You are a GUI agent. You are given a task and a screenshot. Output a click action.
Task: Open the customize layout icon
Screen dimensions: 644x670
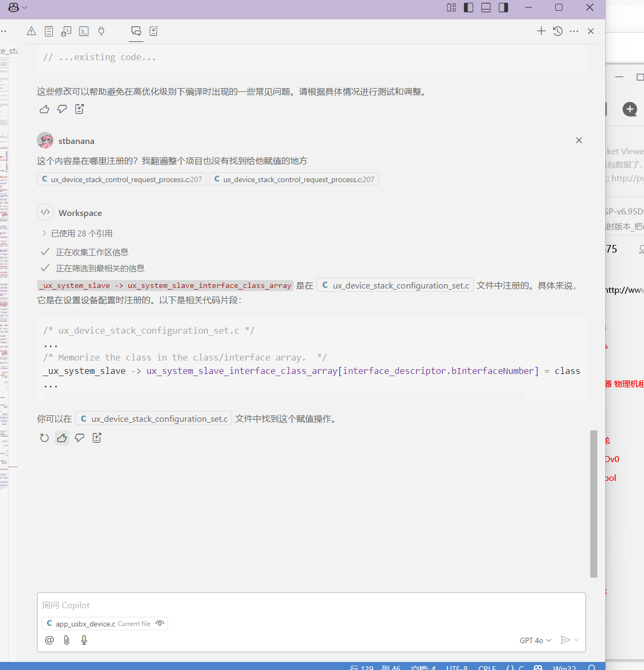pos(451,8)
